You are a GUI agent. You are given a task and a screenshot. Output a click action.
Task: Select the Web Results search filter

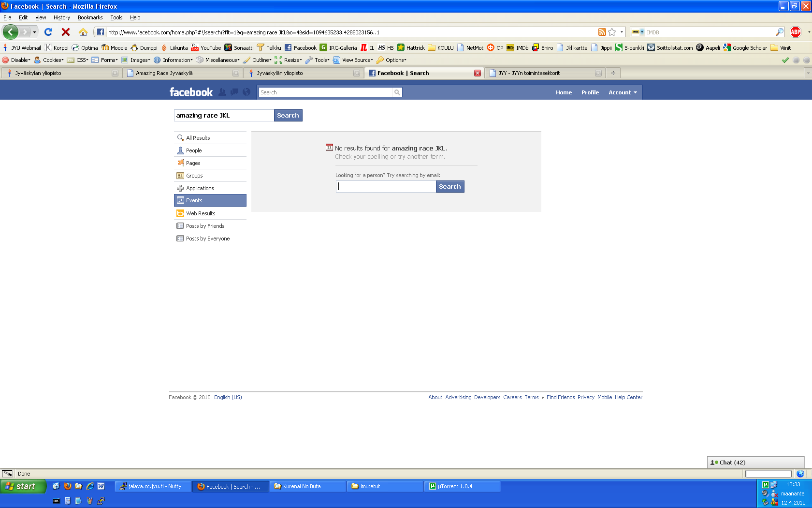210,213
